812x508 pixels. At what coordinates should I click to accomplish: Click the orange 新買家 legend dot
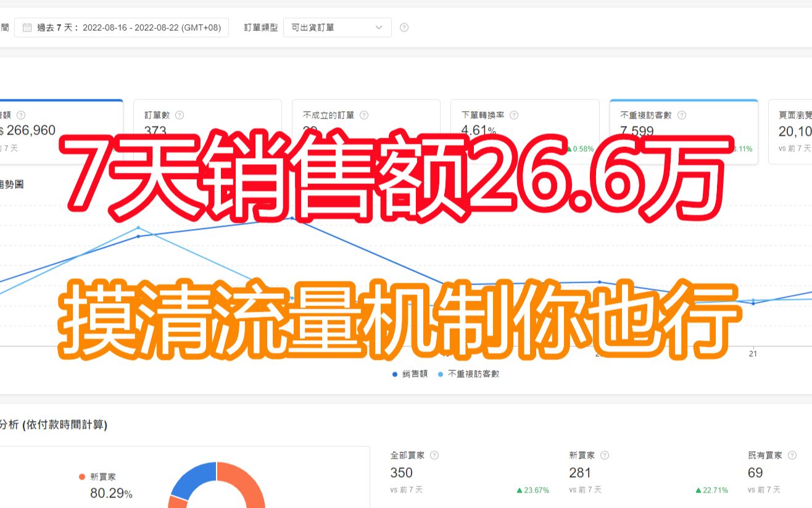point(82,477)
